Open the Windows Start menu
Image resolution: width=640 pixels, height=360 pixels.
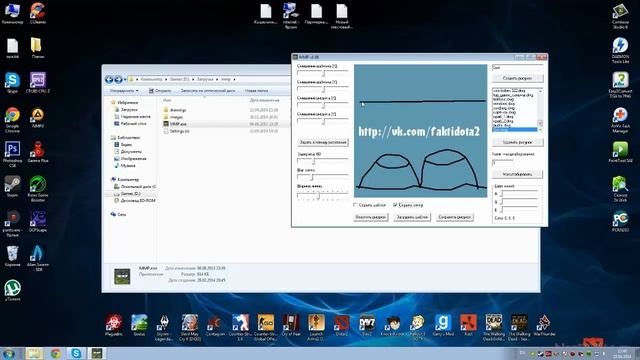point(9,353)
